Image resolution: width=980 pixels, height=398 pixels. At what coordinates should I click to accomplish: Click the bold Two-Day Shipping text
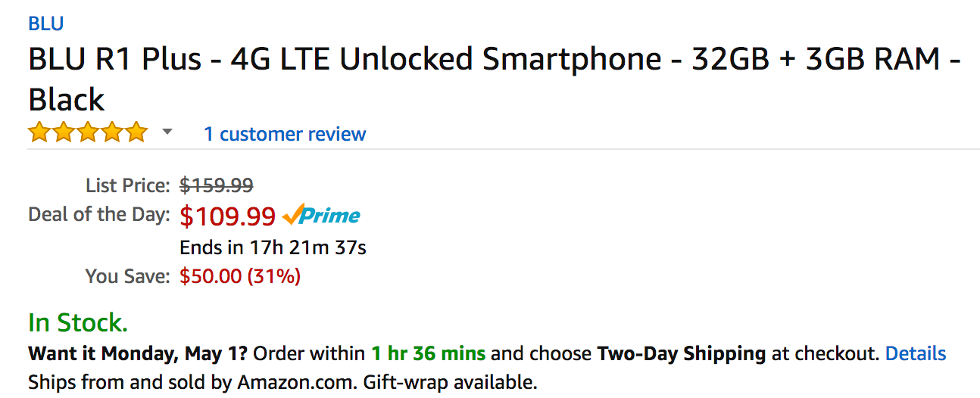pyautogui.click(x=681, y=353)
